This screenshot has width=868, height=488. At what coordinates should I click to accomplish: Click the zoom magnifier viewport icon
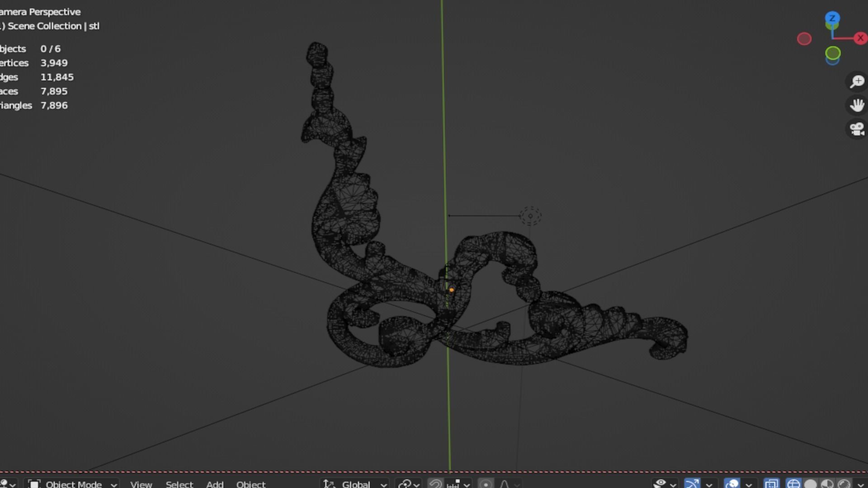coord(857,82)
